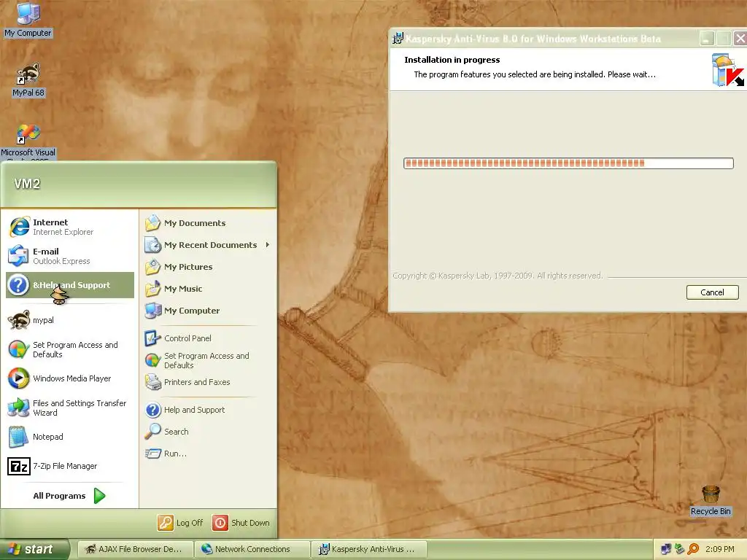
Task: Click the magnifier tray icon
Action: pos(693,549)
